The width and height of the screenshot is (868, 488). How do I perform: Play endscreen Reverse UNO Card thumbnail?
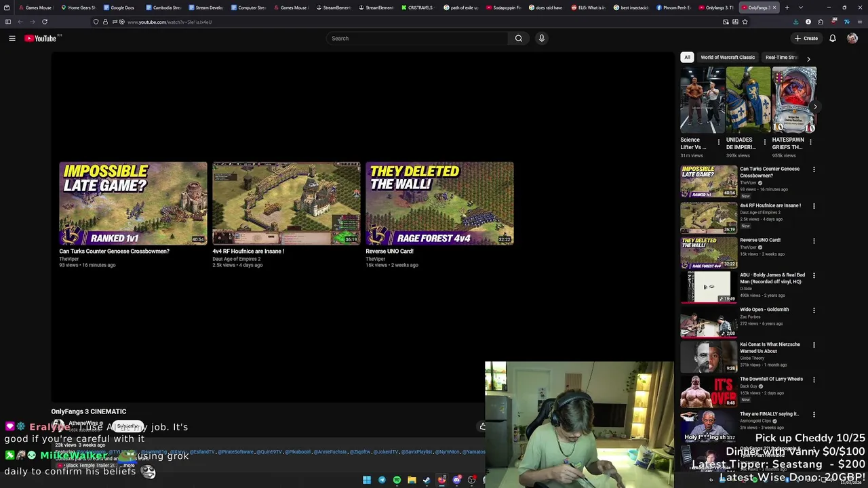pos(439,203)
